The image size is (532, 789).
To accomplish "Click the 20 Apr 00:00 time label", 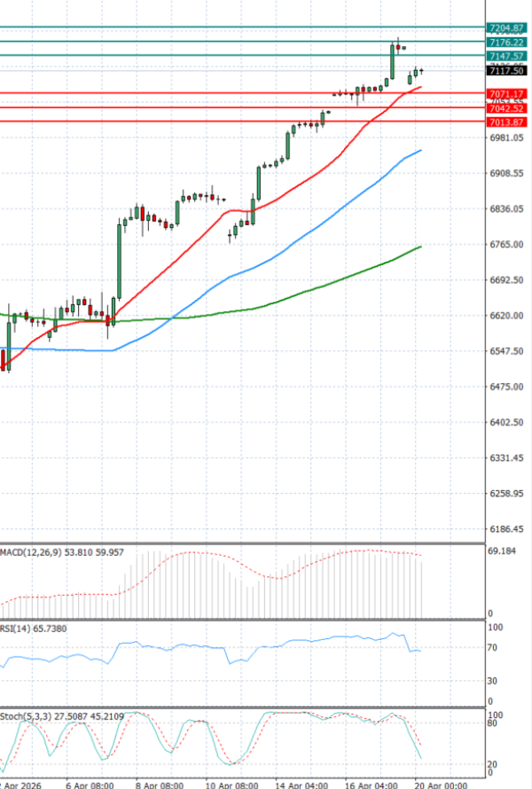I will pos(442,785).
